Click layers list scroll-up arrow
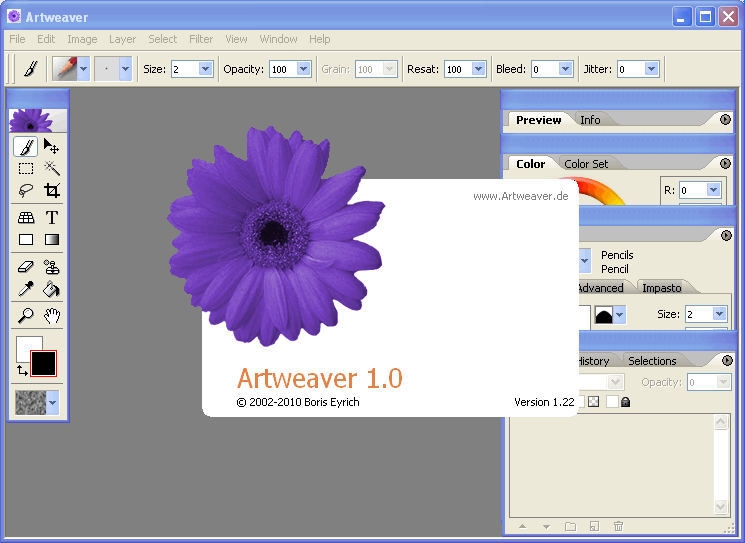Image resolution: width=745 pixels, height=543 pixels. [721, 422]
